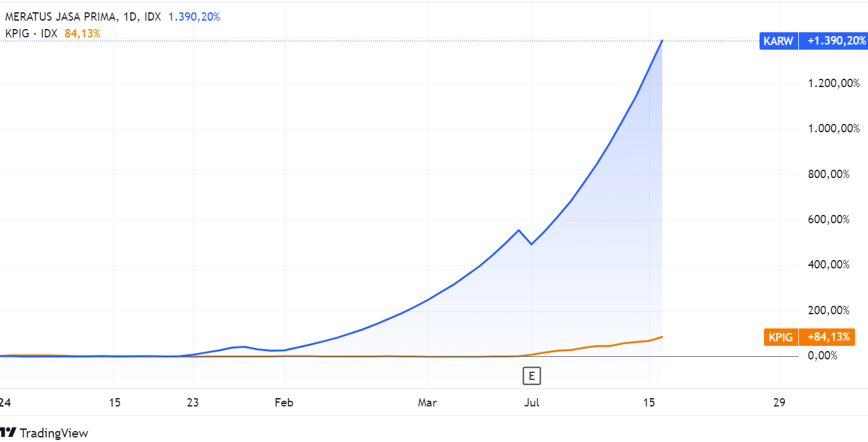Click the 400,00% price axis label

pos(829,265)
